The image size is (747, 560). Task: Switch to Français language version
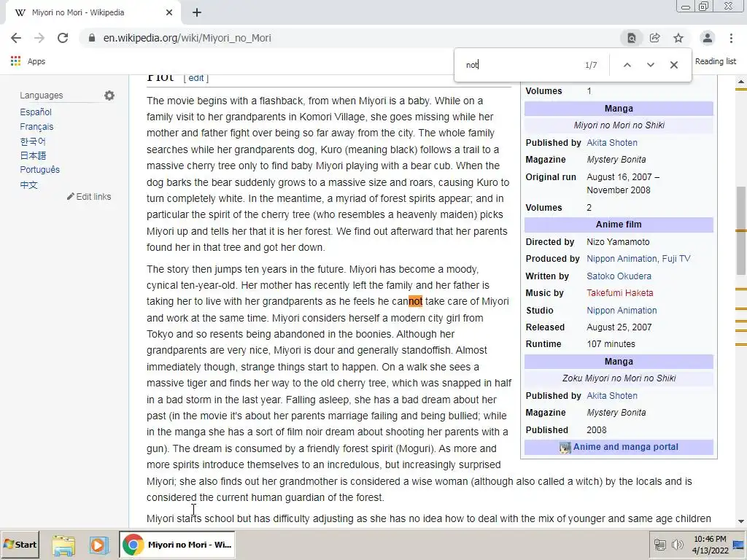tap(36, 127)
